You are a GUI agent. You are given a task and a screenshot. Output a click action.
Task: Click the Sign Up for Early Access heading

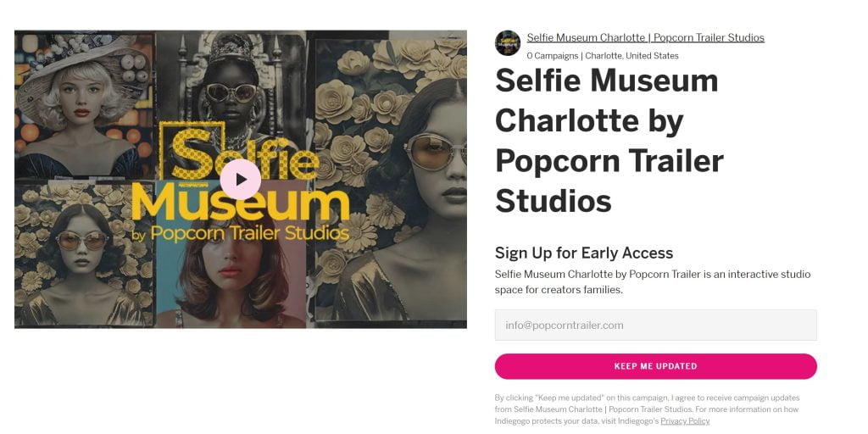(584, 253)
